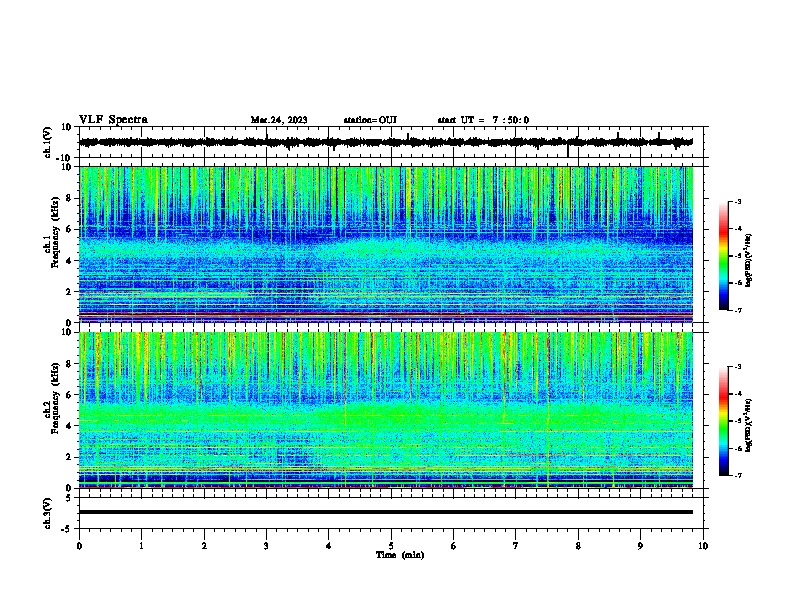Click time axis tick label "6"

pyautogui.click(x=454, y=546)
